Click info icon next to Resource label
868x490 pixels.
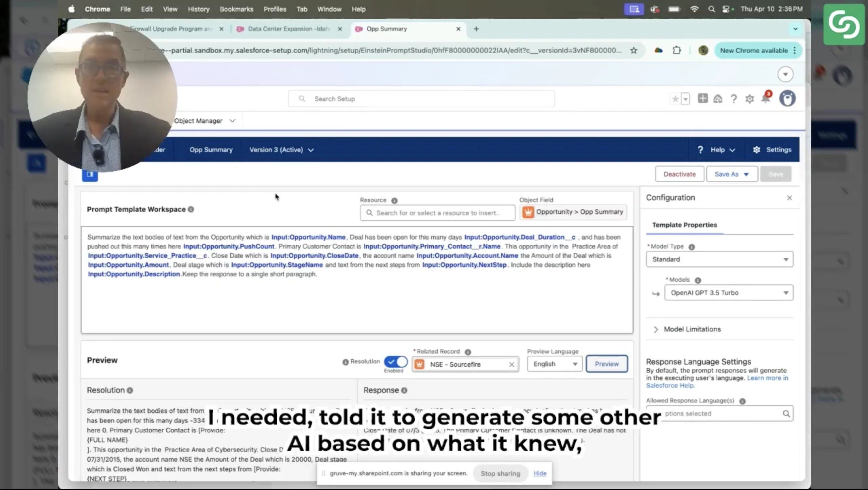click(x=394, y=201)
